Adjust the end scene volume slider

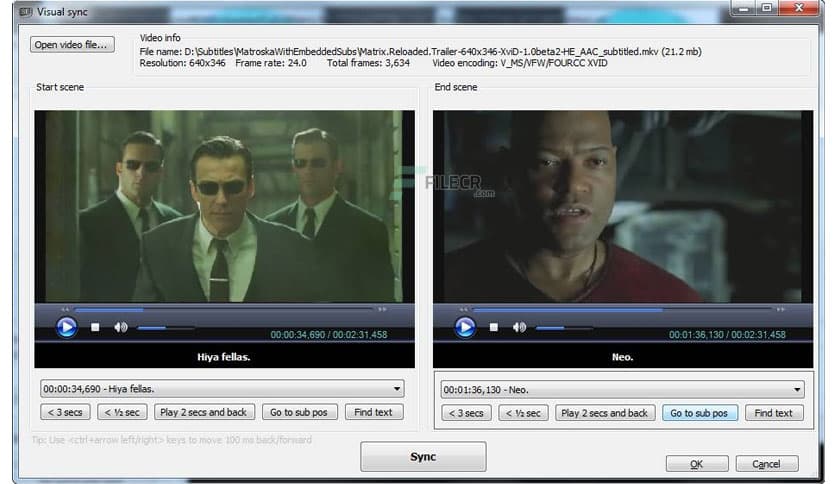coord(564,327)
